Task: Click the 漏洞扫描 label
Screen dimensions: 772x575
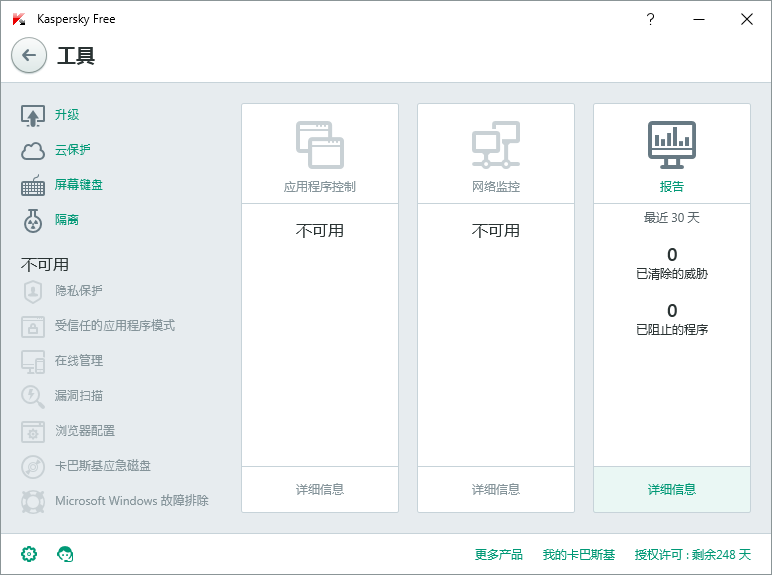Action: click(x=79, y=396)
